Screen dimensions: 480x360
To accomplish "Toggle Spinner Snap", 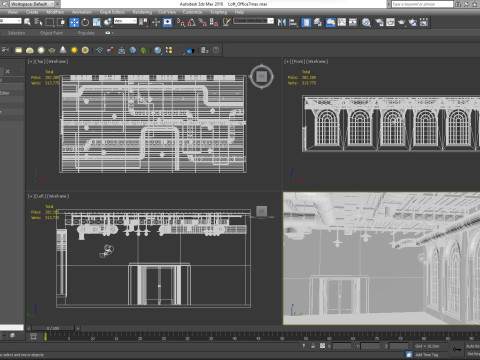I will click(x=214, y=22).
